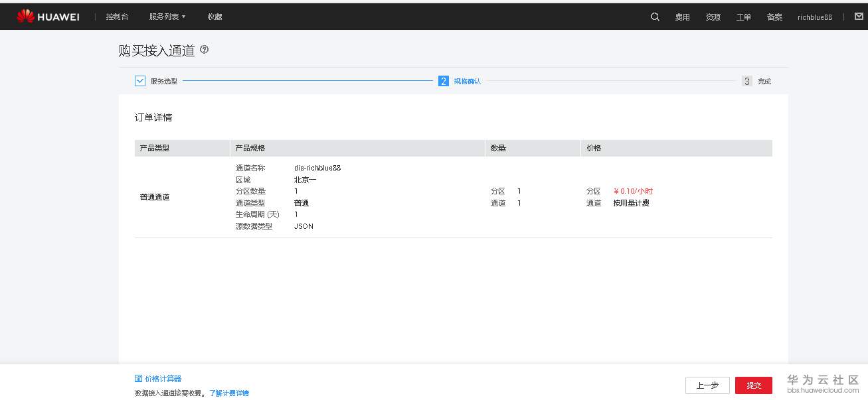
Task: Click the 完成 step label
Action: tap(764, 82)
